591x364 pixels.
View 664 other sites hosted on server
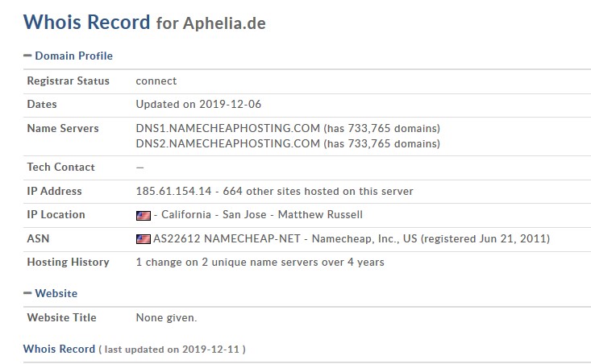point(318,191)
